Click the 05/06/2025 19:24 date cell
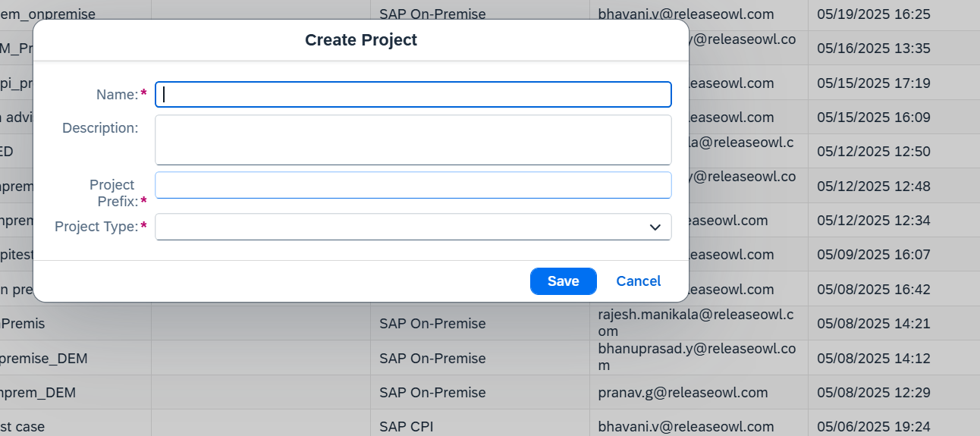980x436 pixels. pos(873,427)
